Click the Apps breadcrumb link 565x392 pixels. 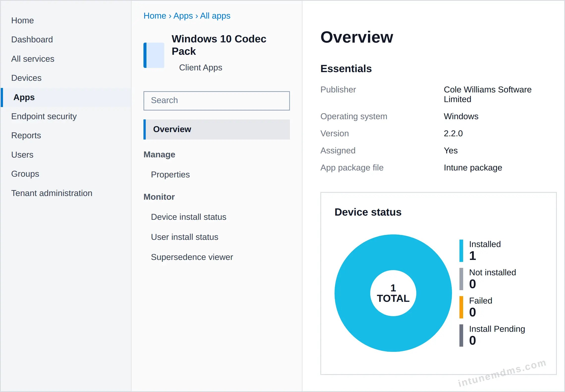(x=183, y=16)
